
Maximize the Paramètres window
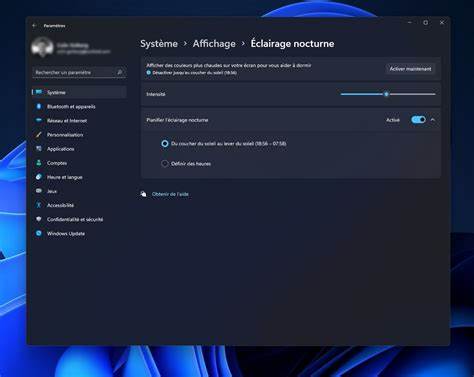coord(426,23)
